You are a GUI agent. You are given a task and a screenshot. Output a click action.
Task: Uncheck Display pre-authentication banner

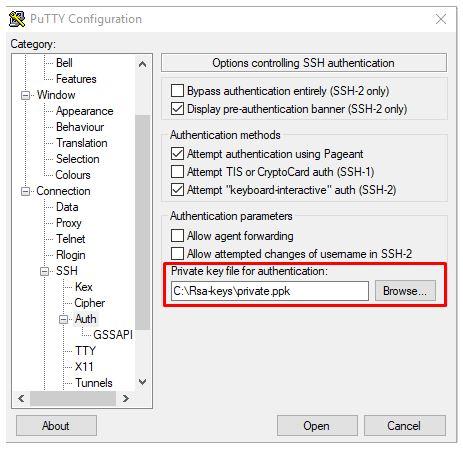point(177,109)
